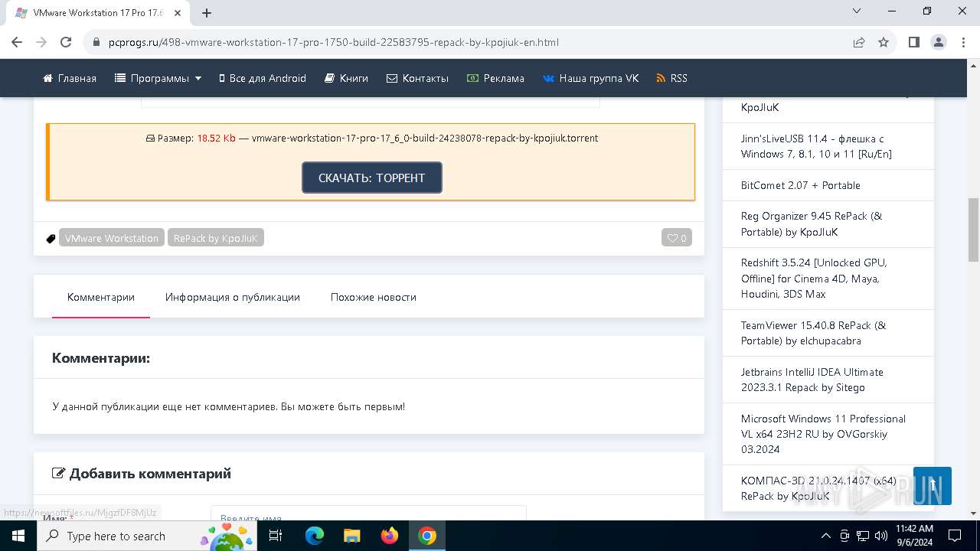Open Все для Android menu item

coord(263,78)
